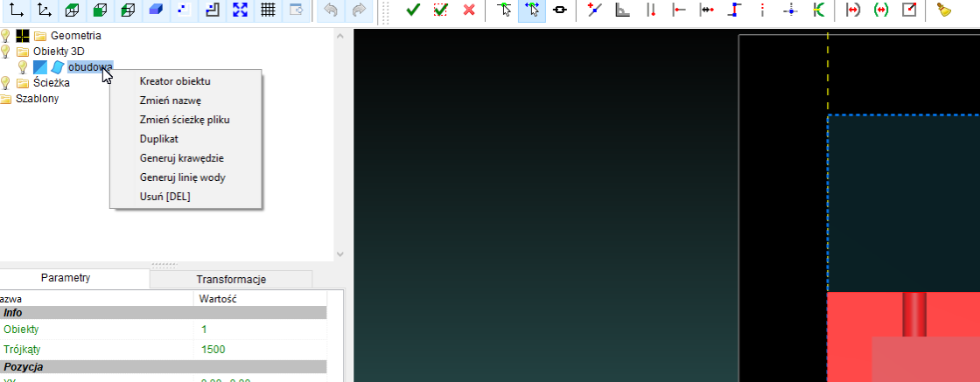980x382 pixels.
Task: Click the undo arrow
Action: 332,10
